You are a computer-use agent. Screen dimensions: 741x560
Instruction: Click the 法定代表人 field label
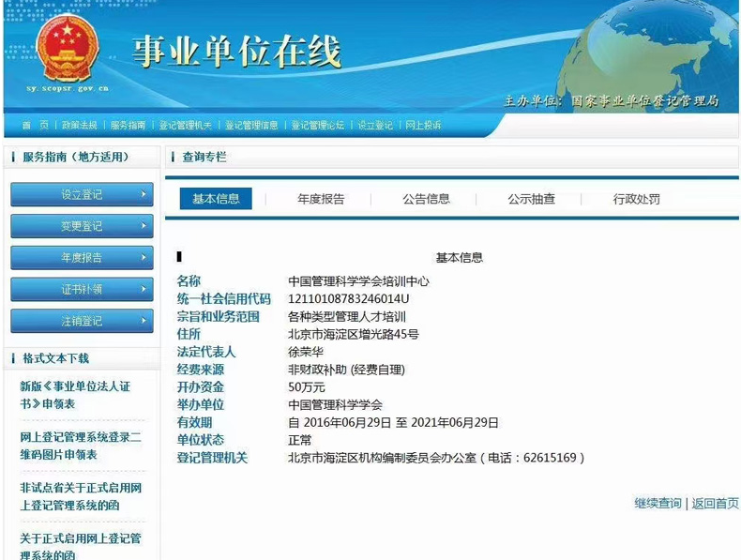click(206, 352)
